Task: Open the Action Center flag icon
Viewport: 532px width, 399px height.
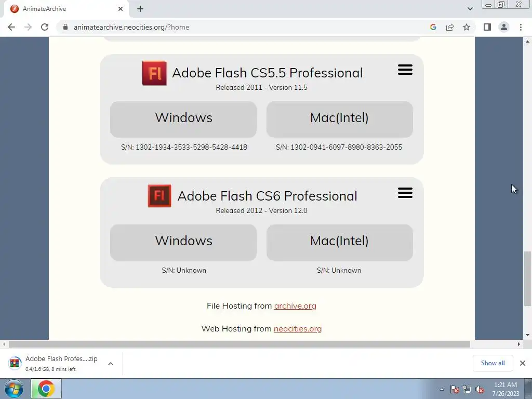Action: coord(454,389)
